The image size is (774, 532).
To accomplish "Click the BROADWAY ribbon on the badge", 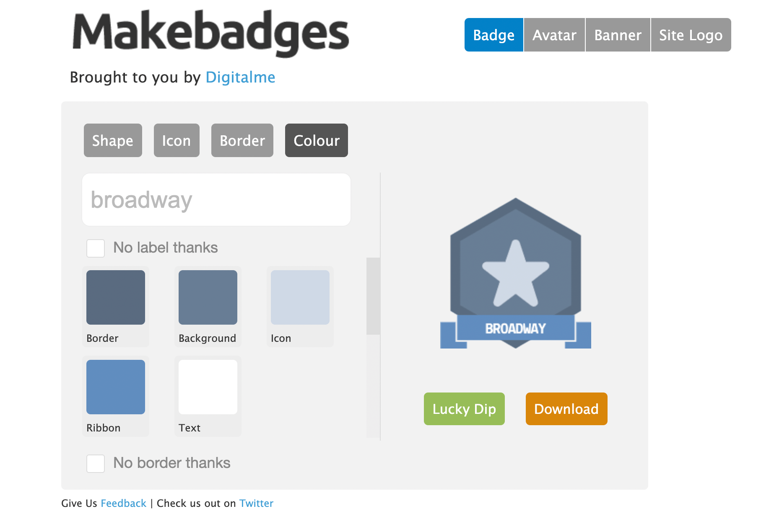I will tap(515, 328).
